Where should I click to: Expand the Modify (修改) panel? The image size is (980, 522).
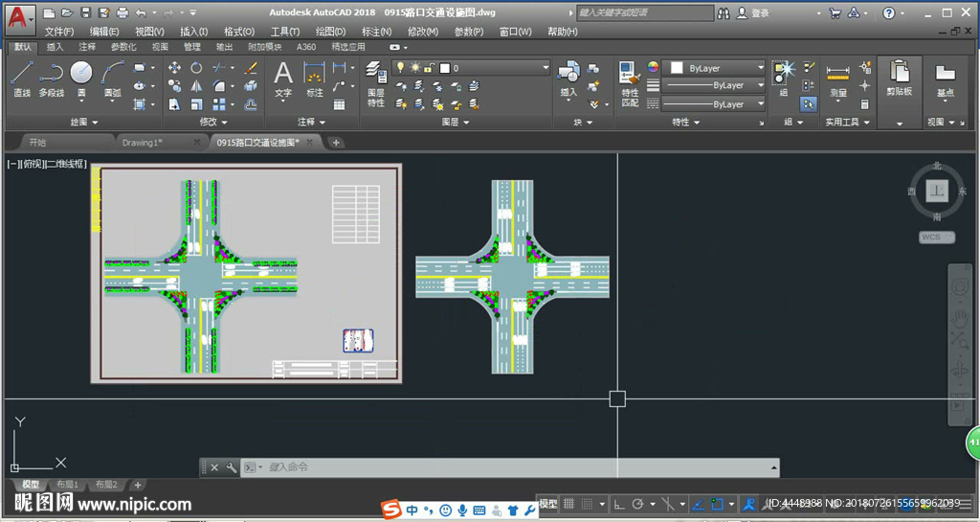pyautogui.click(x=213, y=122)
